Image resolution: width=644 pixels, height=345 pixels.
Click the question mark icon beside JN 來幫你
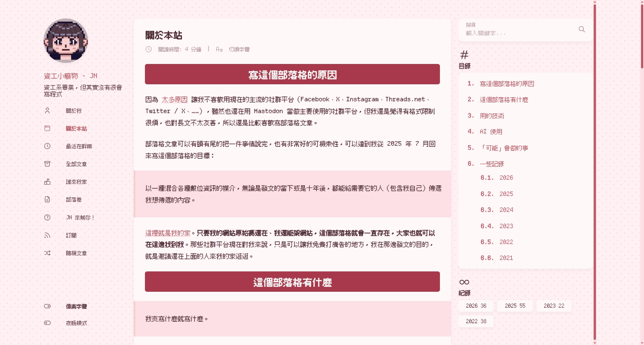pyautogui.click(x=47, y=217)
